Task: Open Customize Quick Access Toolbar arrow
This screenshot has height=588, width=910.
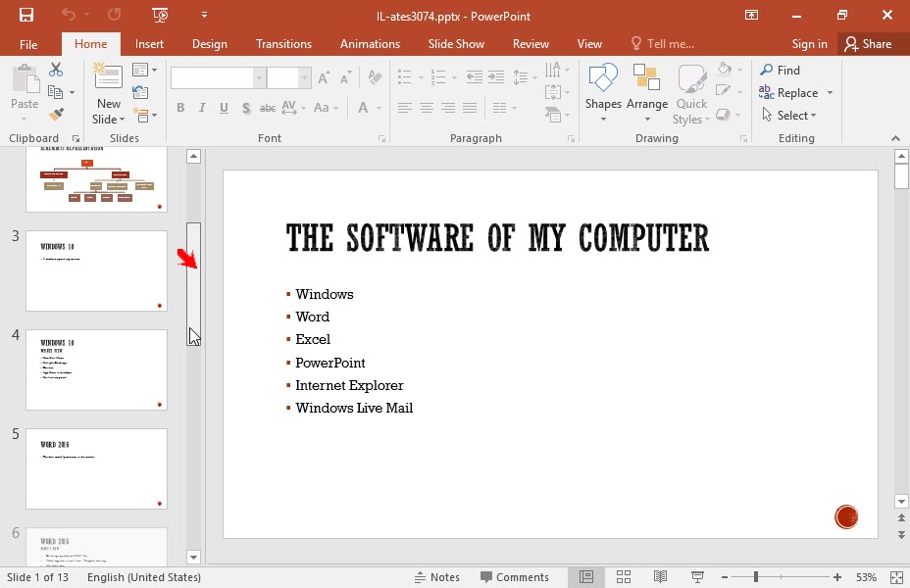Action: [x=204, y=15]
